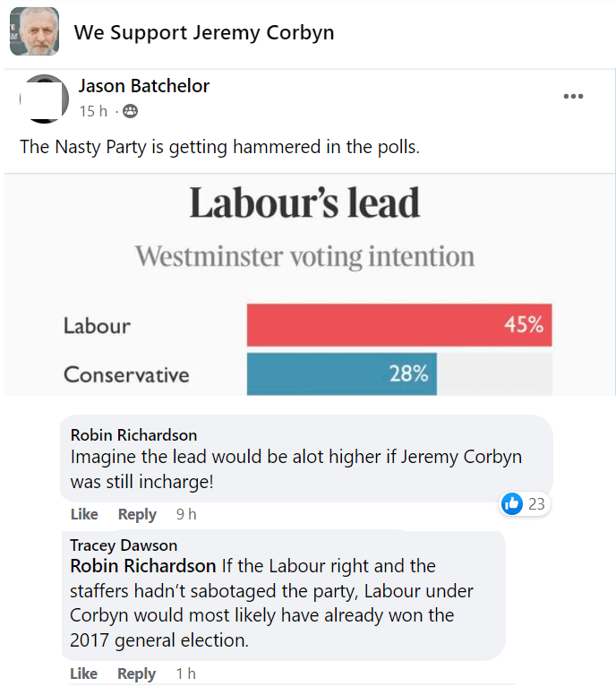Screen dimensions: 616x695
Task: Open Robin Richardson's commenter name
Action: click(133, 435)
